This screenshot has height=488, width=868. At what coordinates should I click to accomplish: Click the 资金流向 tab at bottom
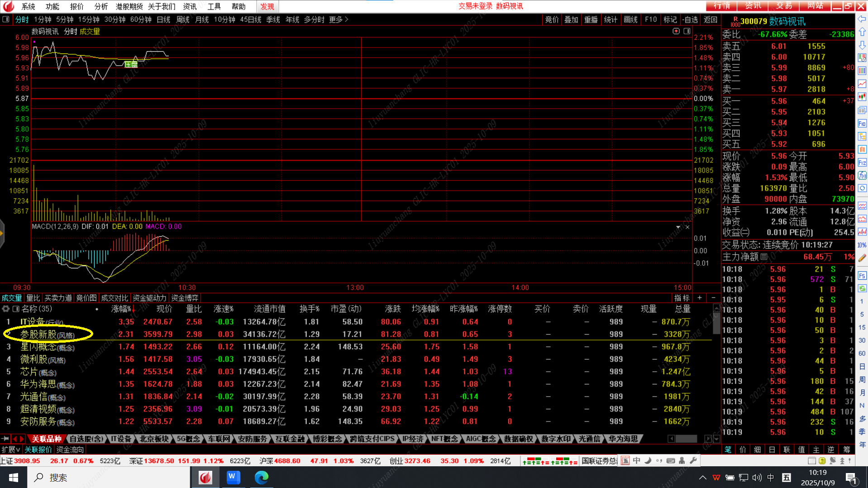click(x=70, y=450)
